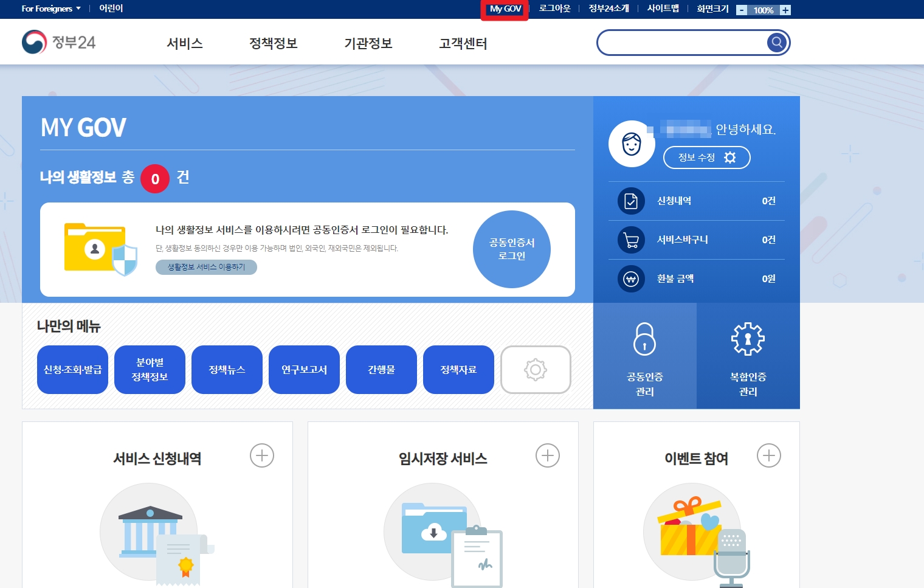Viewport: 924px width, 588px height.
Task: Click the 임시저장 서비스 card title
Action: coord(443,458)
